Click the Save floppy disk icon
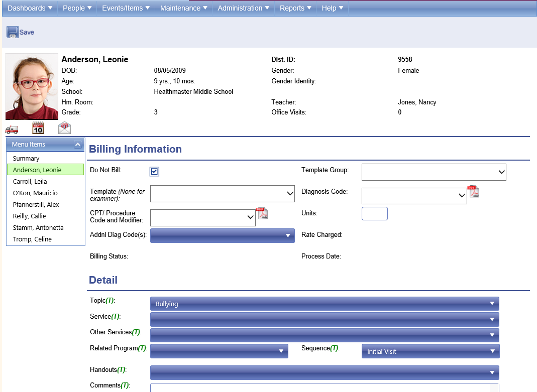Image resolution: width=537 pixels, height=392 pixels. click(x=13, y=32)
